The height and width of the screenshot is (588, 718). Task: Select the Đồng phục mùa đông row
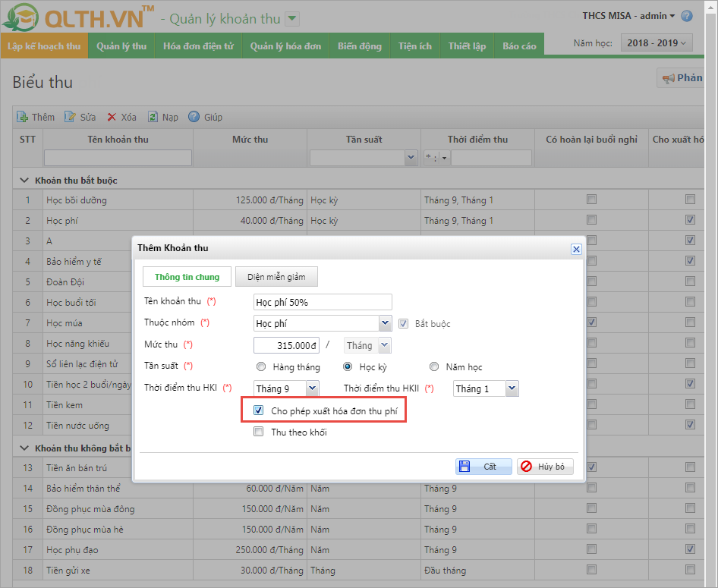pos(358,508)
